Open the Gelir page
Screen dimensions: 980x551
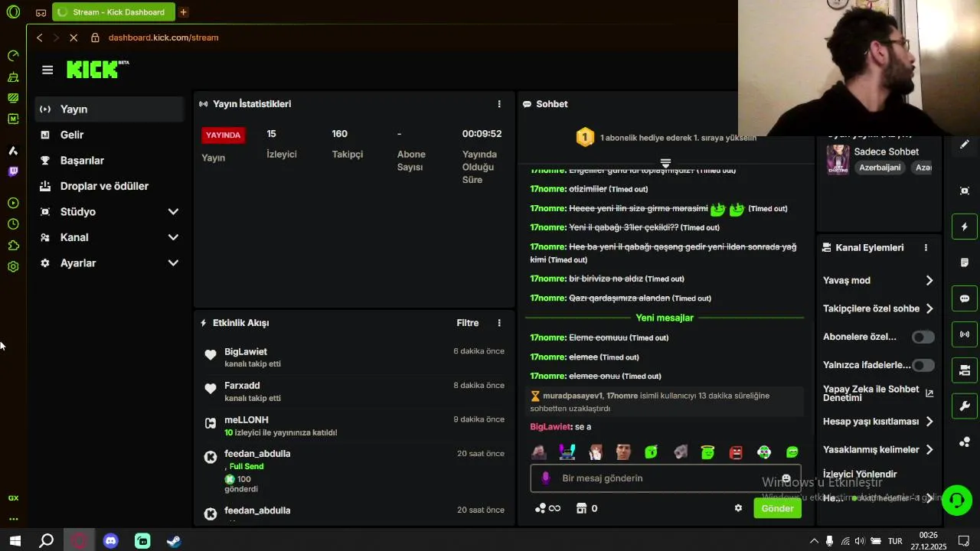coord(109,135)
